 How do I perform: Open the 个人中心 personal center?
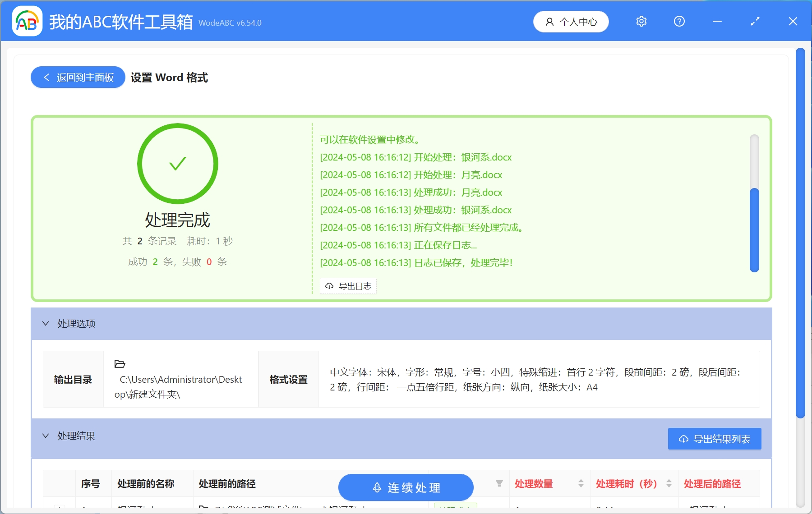coord(571,21)
